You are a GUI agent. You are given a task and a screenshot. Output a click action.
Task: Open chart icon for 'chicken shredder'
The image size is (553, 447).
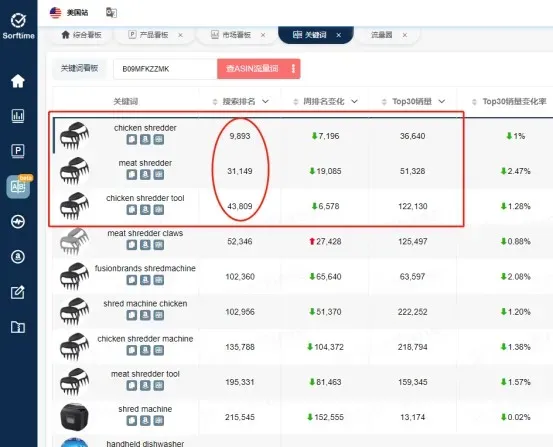tap(159, 139)
